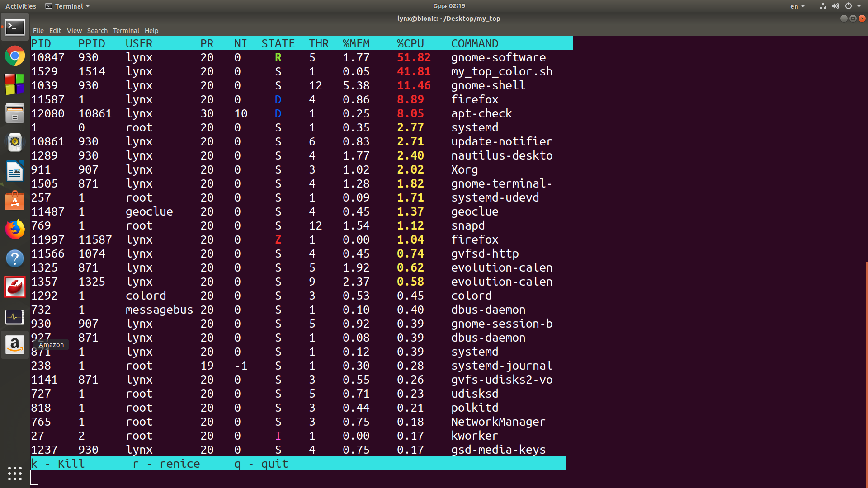Open Ubuntu Software orange bag icon
The height and width of the screenshot is (488, 868).
point(15,200)
